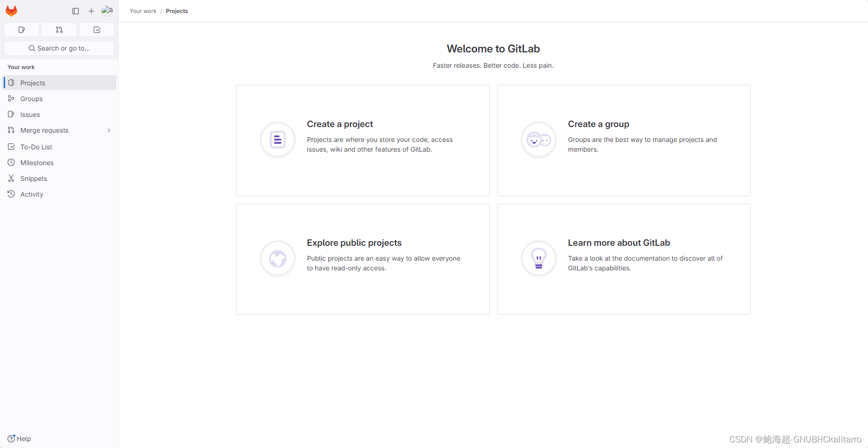Click the Merge requests sidebar icon

click(x=11, y=130)
